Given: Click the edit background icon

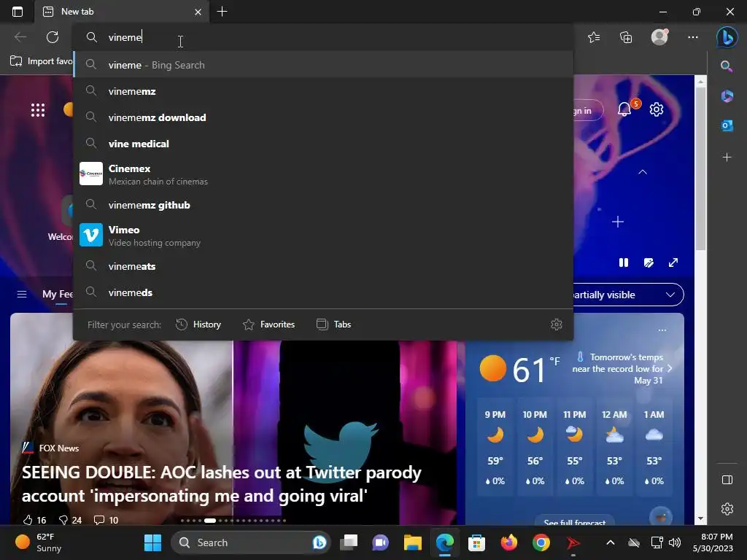Looking at the screenshot, I should 649,262.
